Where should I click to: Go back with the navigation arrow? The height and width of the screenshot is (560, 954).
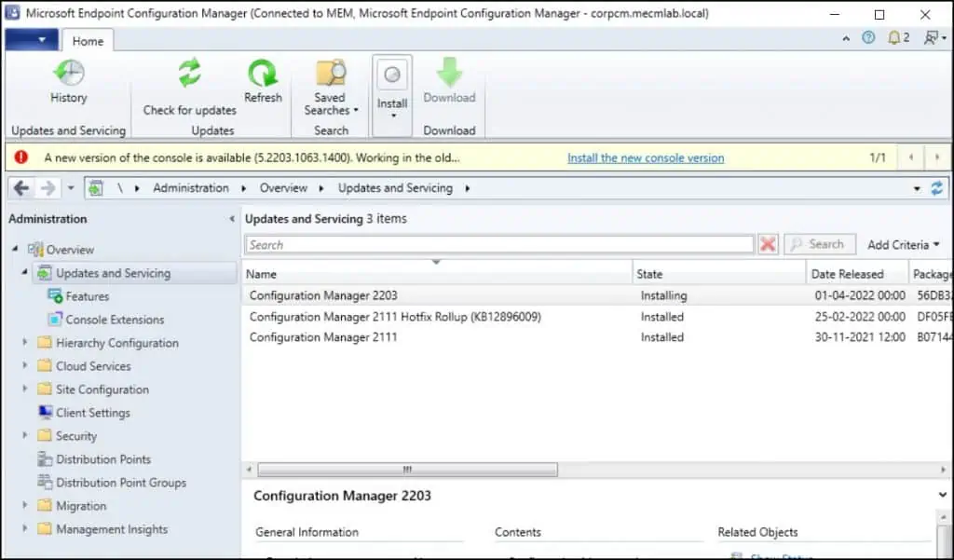[x=21, y=188]
